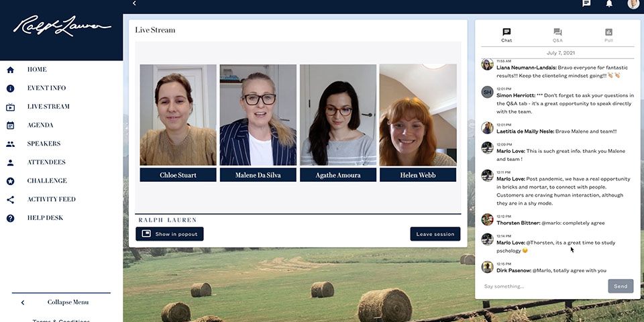The width and height of the screenshot is (644, 322).
Task: Open the LIVE STREAM menu item
Action: coord(48,107)
